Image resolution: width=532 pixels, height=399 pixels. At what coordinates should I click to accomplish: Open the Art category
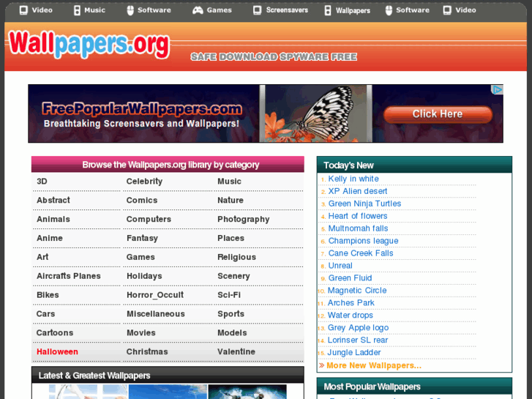[x=42, y=257]
